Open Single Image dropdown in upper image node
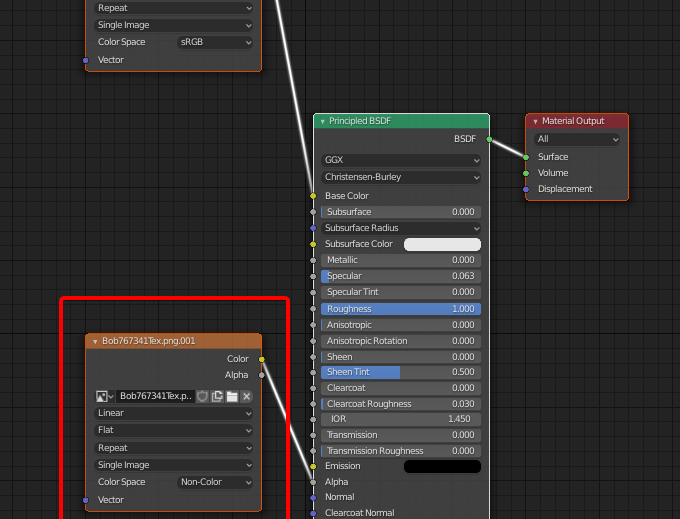 click(173, 25)
